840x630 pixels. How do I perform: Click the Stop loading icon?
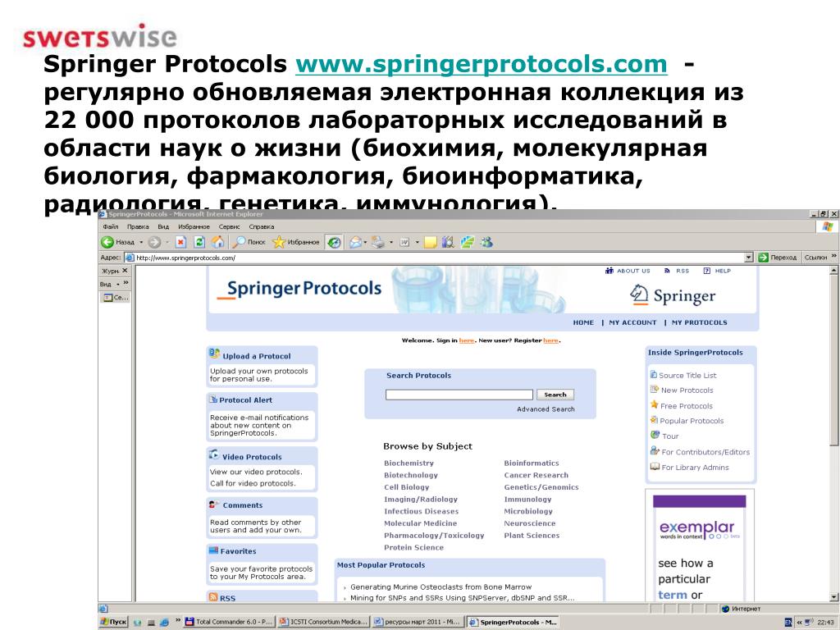[181, 242]
